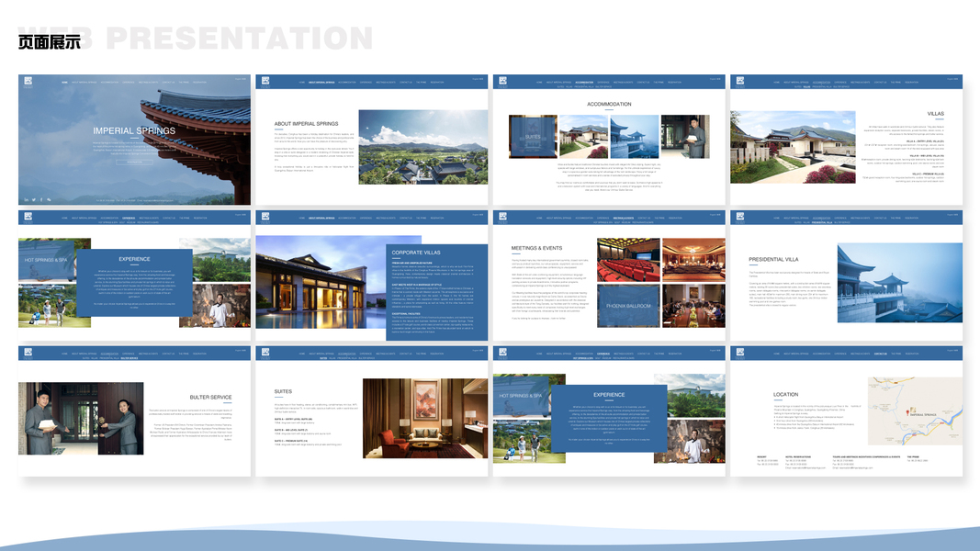Click the map on the Location page
The width and height of the screenshot is (980, 551).
point(915,411)
